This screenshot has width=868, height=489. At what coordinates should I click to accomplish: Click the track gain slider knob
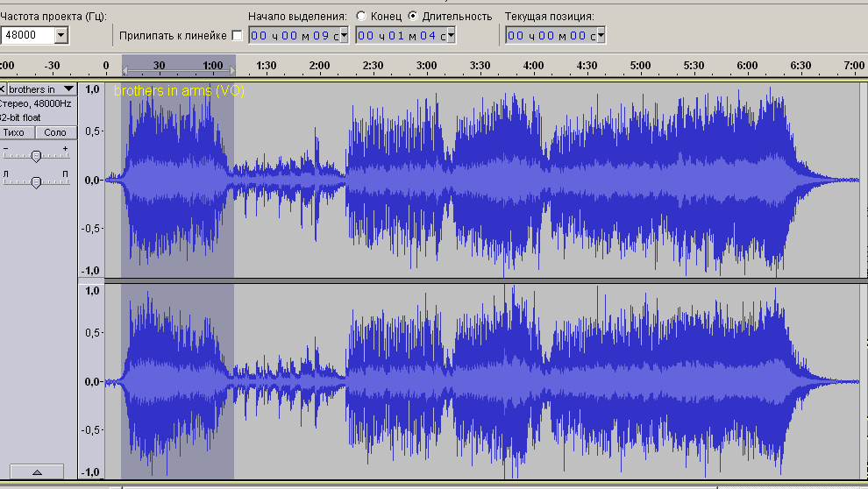(36, 156)
